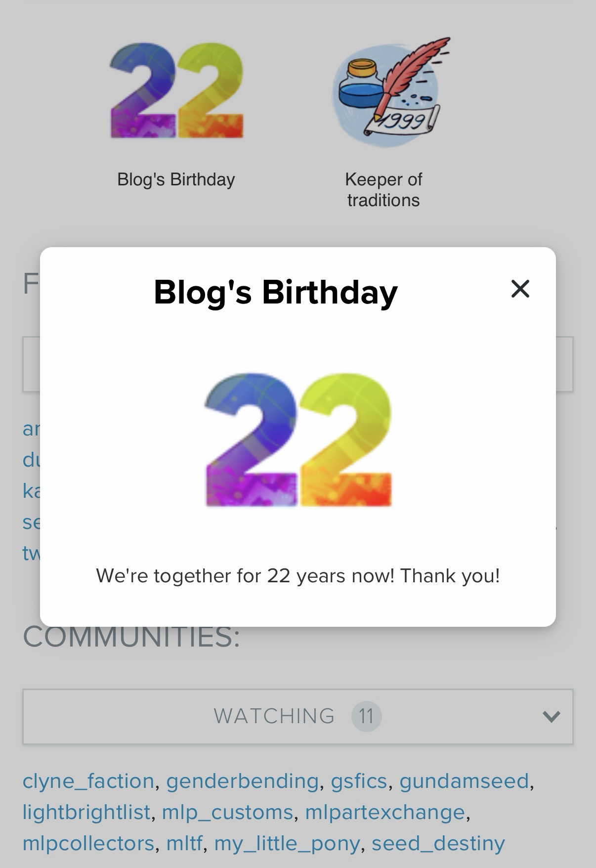Open the genderbending community link
This screenshot has height=868, width=596.
[242, 781]
